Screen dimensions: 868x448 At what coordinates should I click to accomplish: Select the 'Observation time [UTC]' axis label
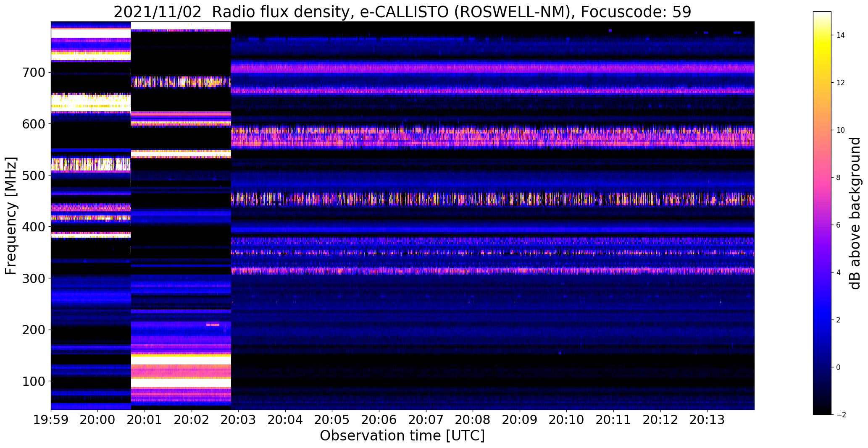click(x=402, y=436)
